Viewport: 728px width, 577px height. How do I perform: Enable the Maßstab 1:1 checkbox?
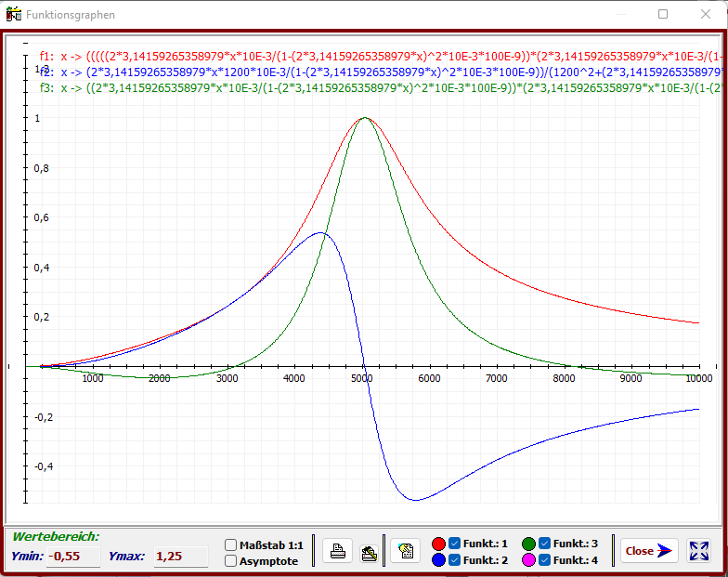pyautogui.click(x=231, y=544)
